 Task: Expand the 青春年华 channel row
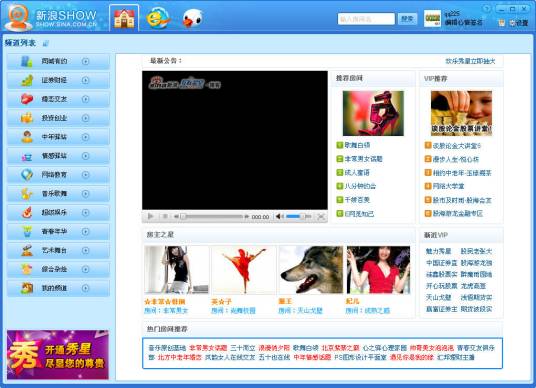coord(85,231)
